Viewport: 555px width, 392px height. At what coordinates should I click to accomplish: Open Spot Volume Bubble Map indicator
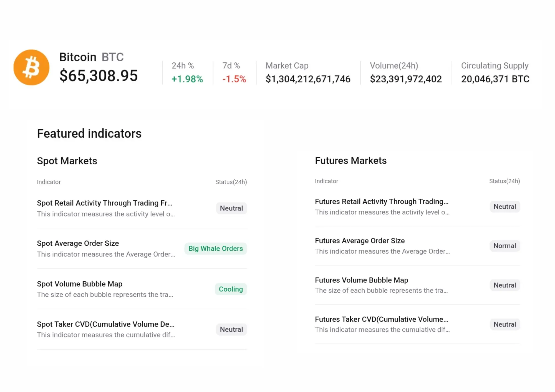tap(80, 284)
